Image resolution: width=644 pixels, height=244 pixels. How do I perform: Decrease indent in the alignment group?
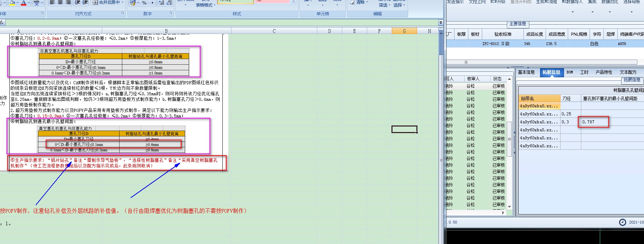(x=77, y=2)
